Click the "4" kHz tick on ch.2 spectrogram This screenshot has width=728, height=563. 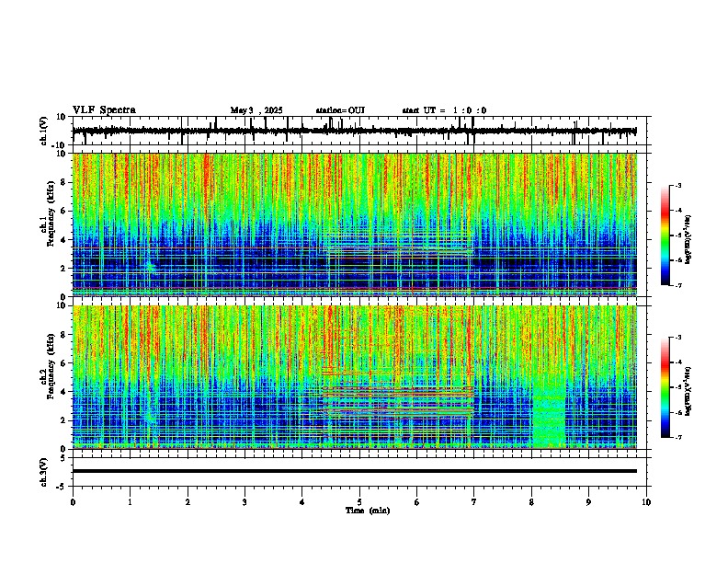64,392
